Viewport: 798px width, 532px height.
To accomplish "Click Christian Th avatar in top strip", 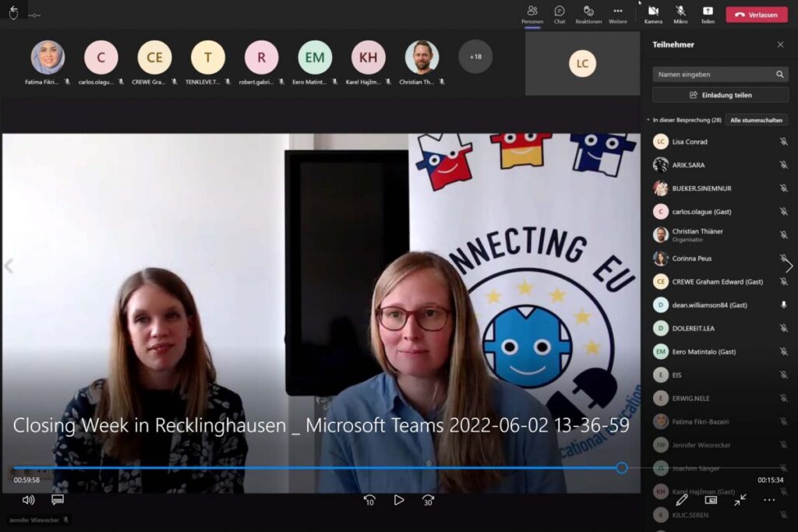I will [422, 58].
